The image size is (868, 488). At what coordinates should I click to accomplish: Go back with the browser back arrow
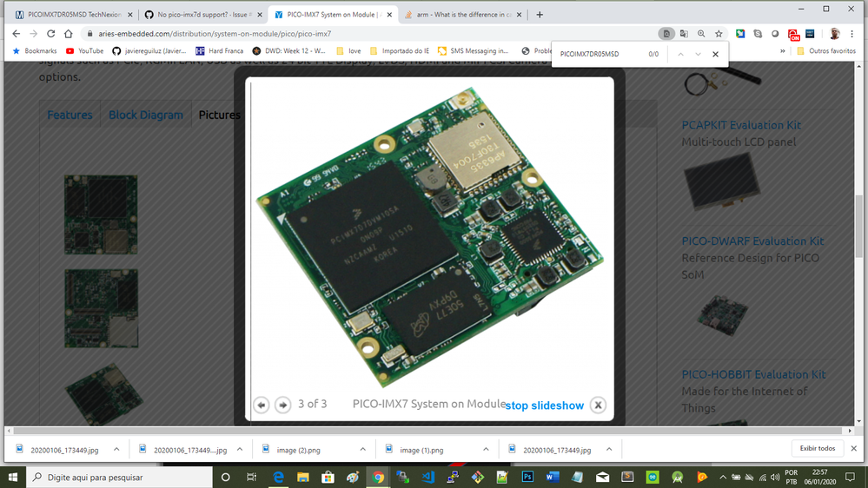16,34
